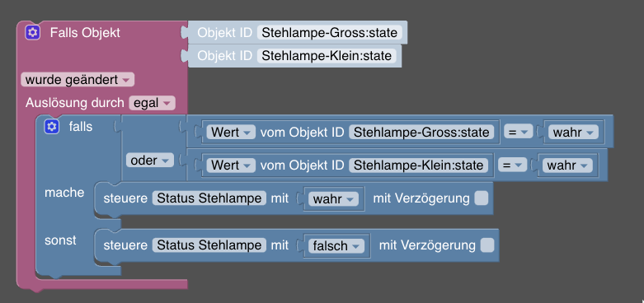Click Stehlampe-Gross:state ID in falls condition

coord(421,132)
